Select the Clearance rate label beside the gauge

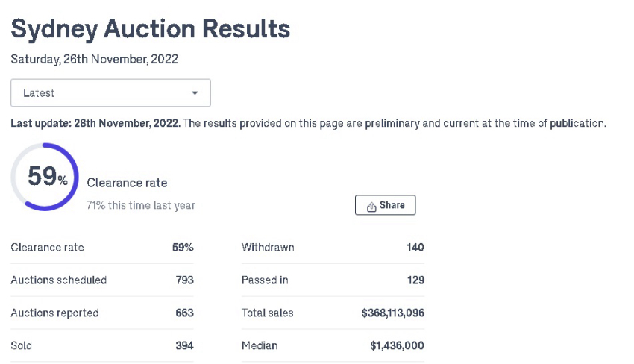[x=127, y=183]
